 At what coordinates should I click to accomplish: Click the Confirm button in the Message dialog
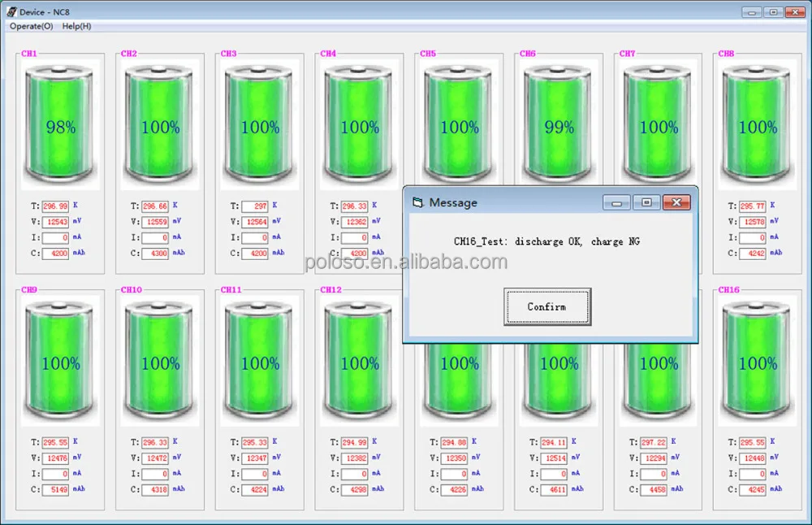click(x=546, y=306)
